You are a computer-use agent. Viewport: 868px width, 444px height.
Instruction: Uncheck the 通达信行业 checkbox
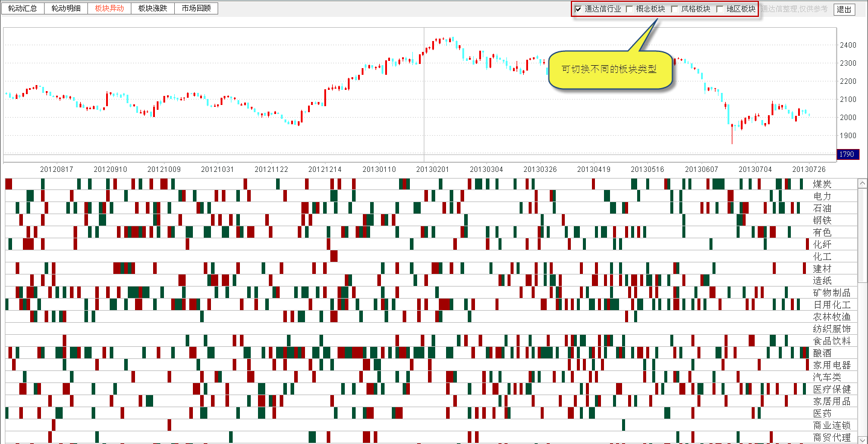pos(579,9)
